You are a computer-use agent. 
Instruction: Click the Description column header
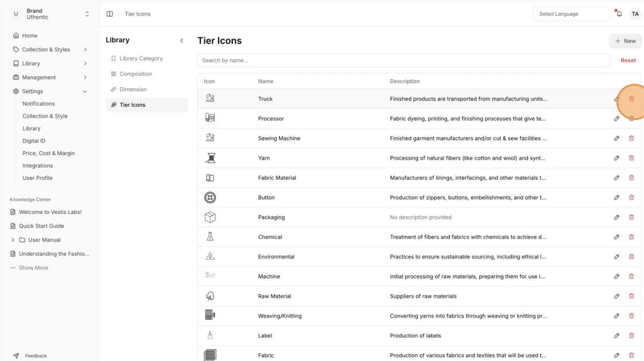(404, 81)
